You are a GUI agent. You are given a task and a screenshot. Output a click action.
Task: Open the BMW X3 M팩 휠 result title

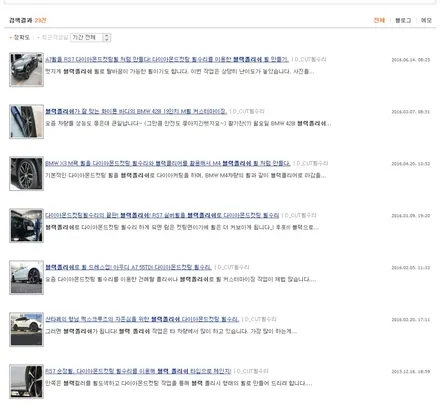[168, 163]
